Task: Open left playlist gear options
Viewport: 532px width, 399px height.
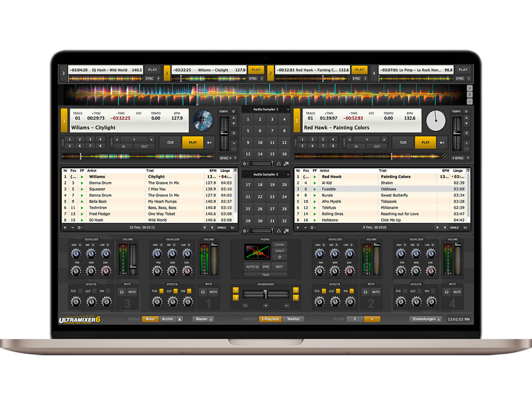Action: (x=79, y=228)
